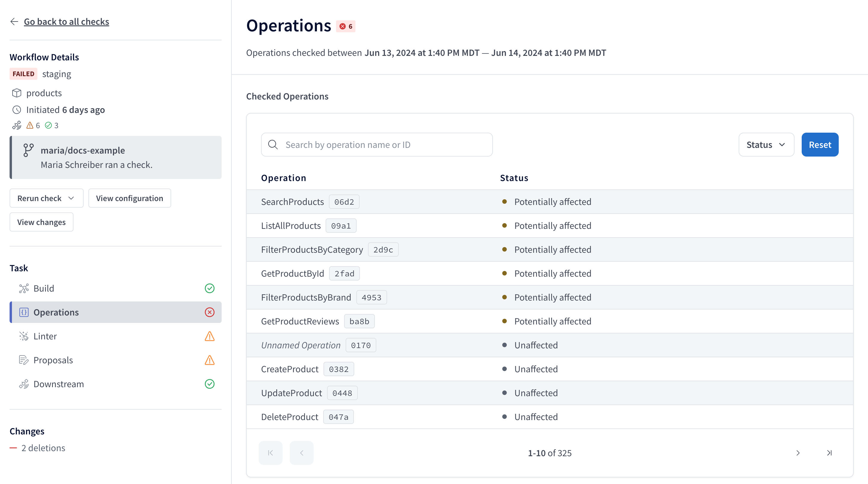Click the 2 deletions entry under Changes
868x484 pixels.
point(37,448)
